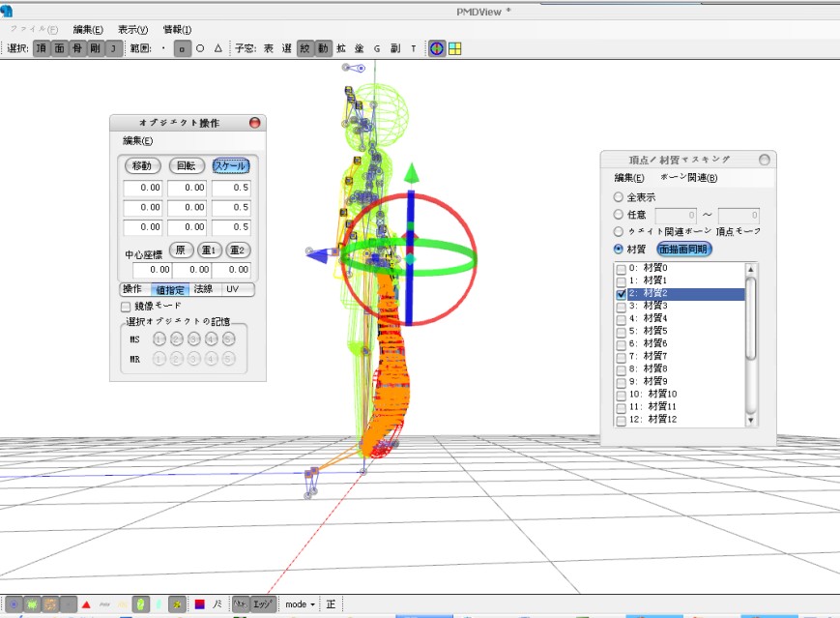Viewport: 840px width, 618px height.
Task: Check the 0: 材質0 checkbox
Action: coord(622,269)
